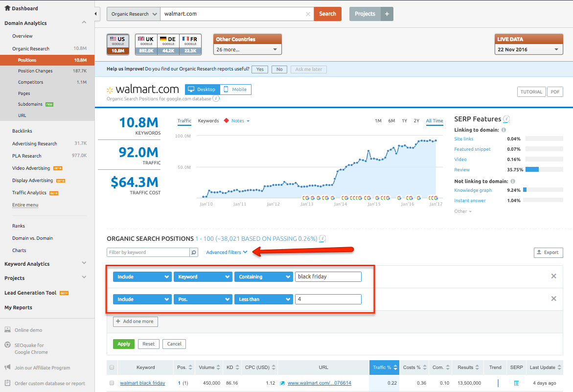Click the filter value field containing 4
The image size is (573, 392).
pyautogui.click(x=328, y=299)
